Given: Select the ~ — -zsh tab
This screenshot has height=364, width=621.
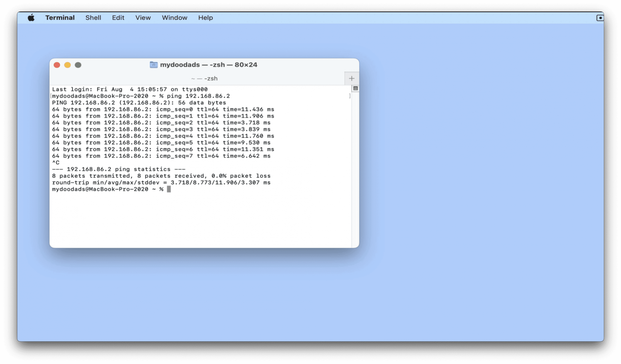Looking at the screenshot, I should click(x=204, y=79).
